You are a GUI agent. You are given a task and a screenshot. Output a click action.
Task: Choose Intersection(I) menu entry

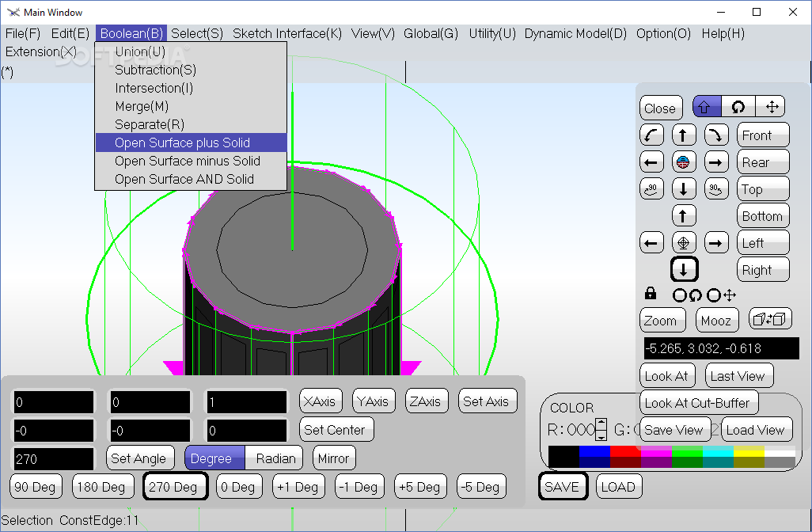tap(191, 88)
